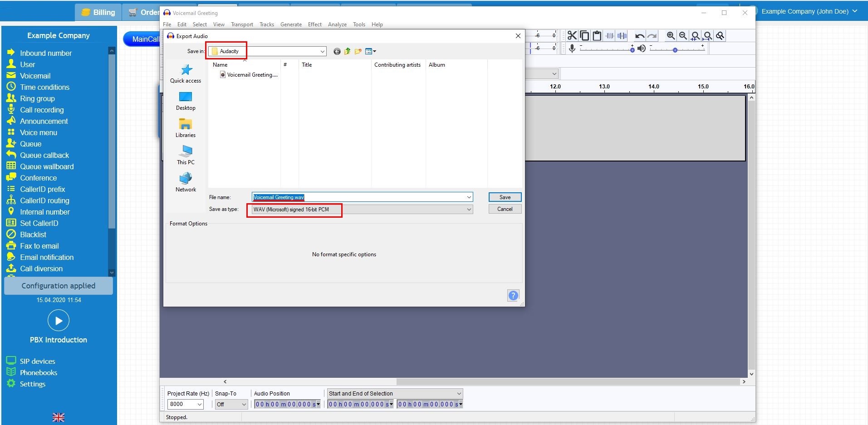Click the Up One Level folder icon
The width and height of the screenshot is (868, 425).
click(x=348, y=51)
